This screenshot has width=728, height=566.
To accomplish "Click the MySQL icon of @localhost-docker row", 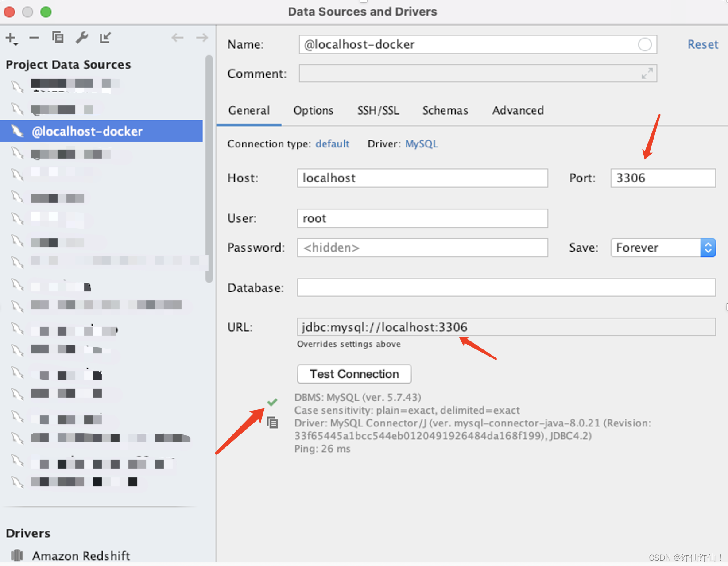I will [17, 131].
